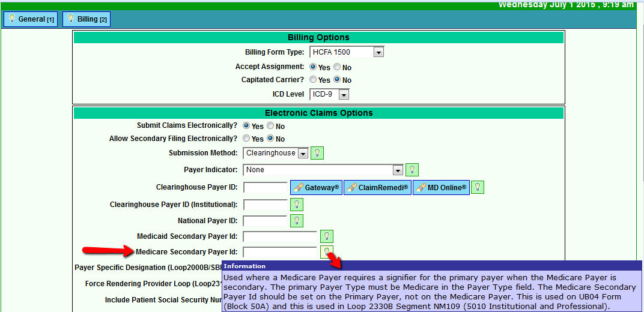Expand the ICD Level dropdown

point(329,94)
